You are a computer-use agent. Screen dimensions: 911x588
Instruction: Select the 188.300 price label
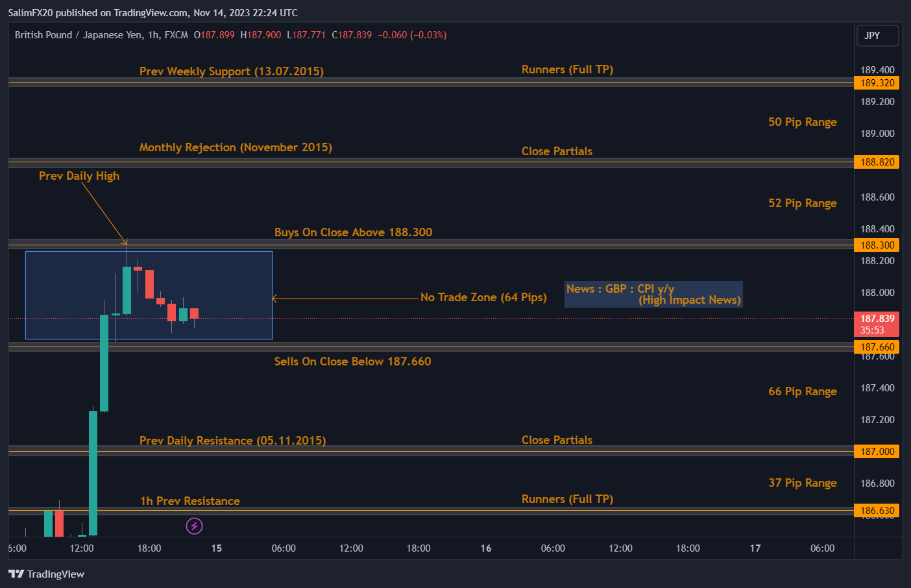tap(877, 245)
